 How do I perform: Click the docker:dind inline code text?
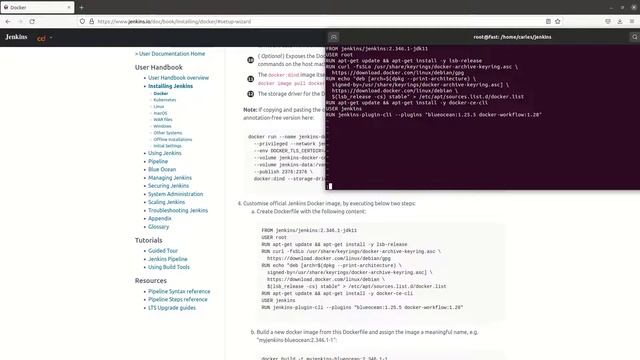click(284, 75)
